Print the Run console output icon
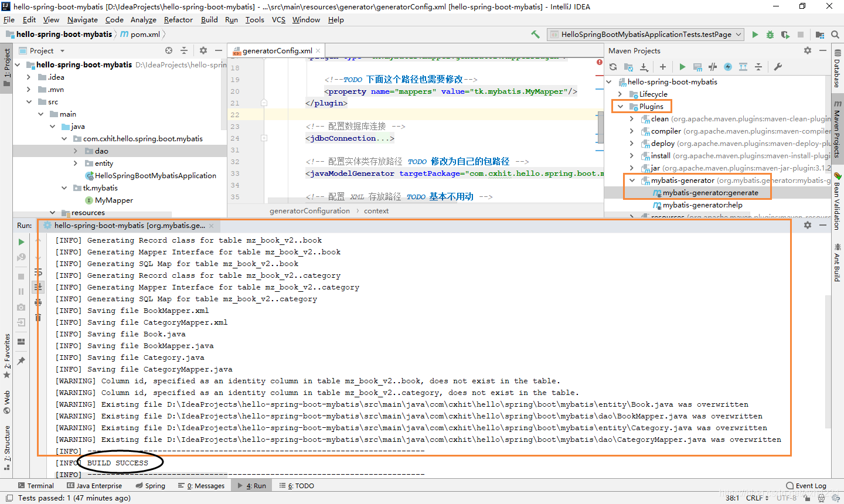844x504 pixels. [x=38, y=302]
